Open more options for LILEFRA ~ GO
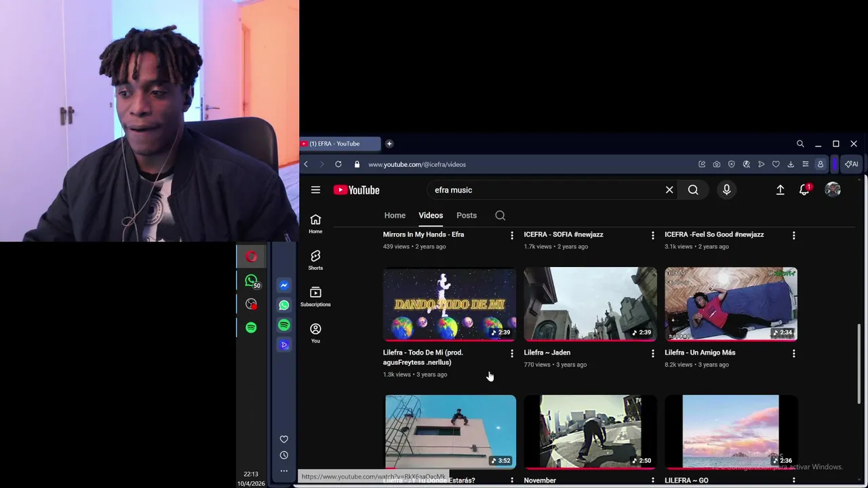Viewport: 868px width, 488px height. click(x=794, y=481)
